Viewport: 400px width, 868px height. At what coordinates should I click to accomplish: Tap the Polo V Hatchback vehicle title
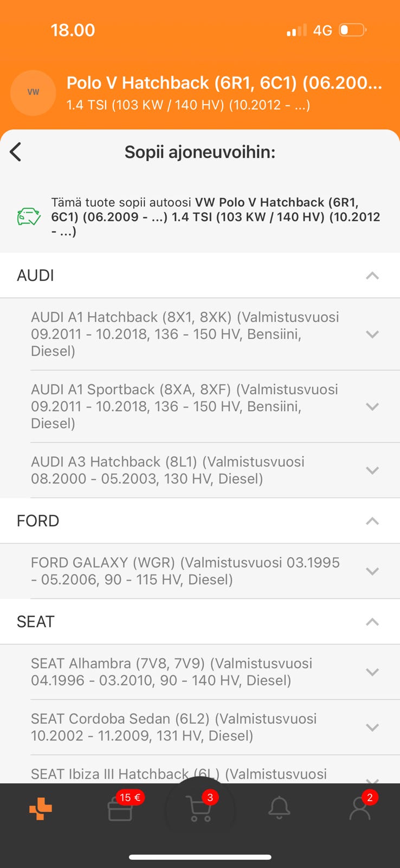[x=224, y=82]
